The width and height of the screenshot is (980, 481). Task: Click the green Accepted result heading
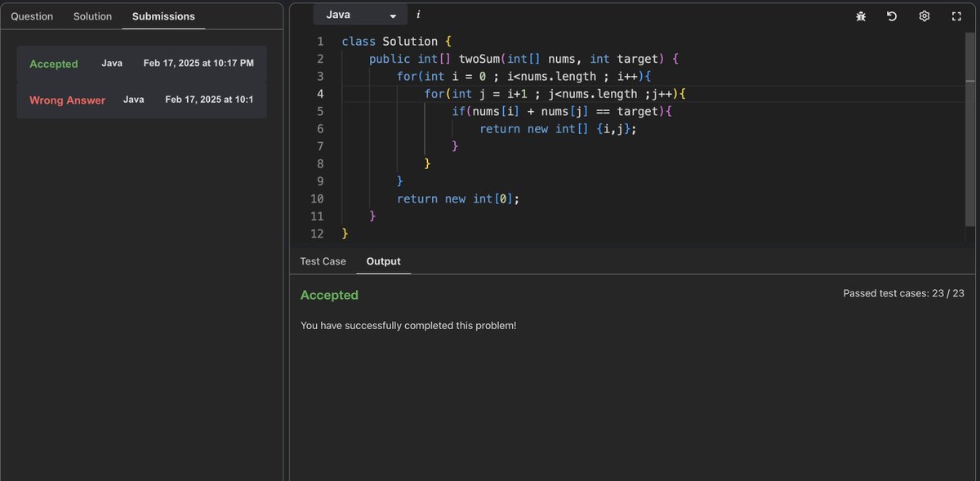(329, 294)
